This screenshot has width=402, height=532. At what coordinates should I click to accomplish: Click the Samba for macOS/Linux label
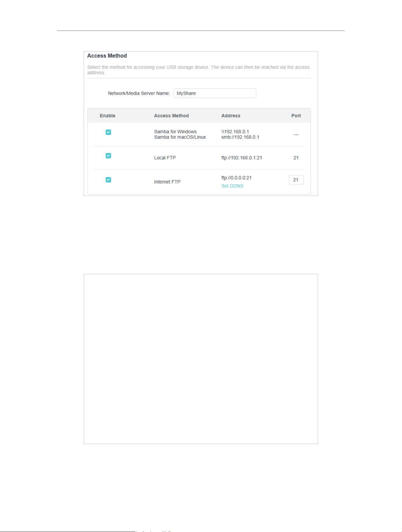(180, 137)
